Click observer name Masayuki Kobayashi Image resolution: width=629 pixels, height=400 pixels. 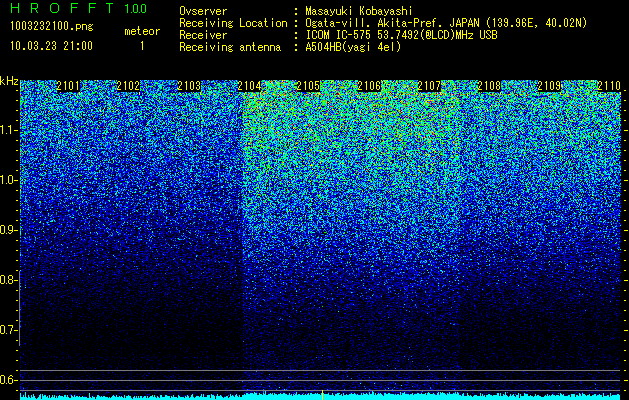point(359,11)
